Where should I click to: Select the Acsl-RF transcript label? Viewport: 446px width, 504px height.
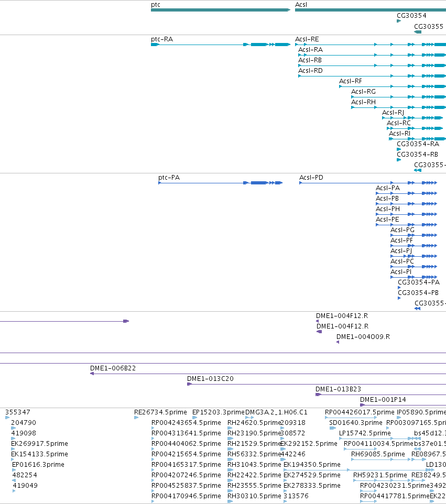coord(351,81)
